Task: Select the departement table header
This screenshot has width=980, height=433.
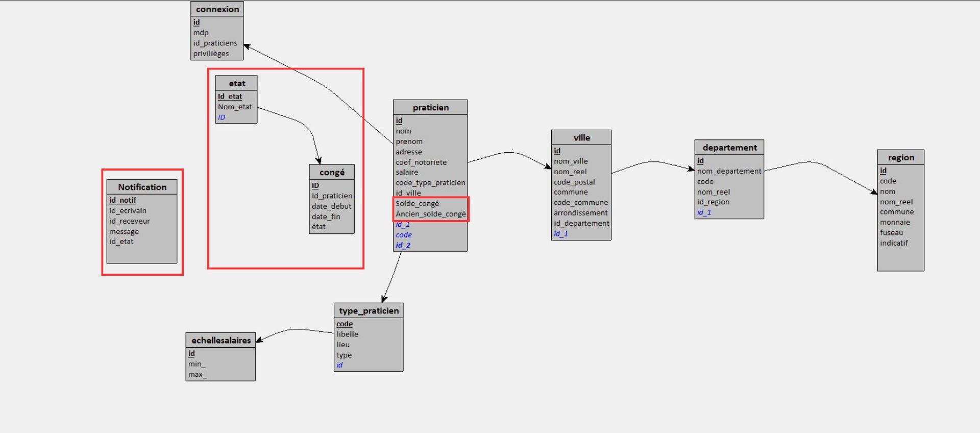Action: (729, 148)
